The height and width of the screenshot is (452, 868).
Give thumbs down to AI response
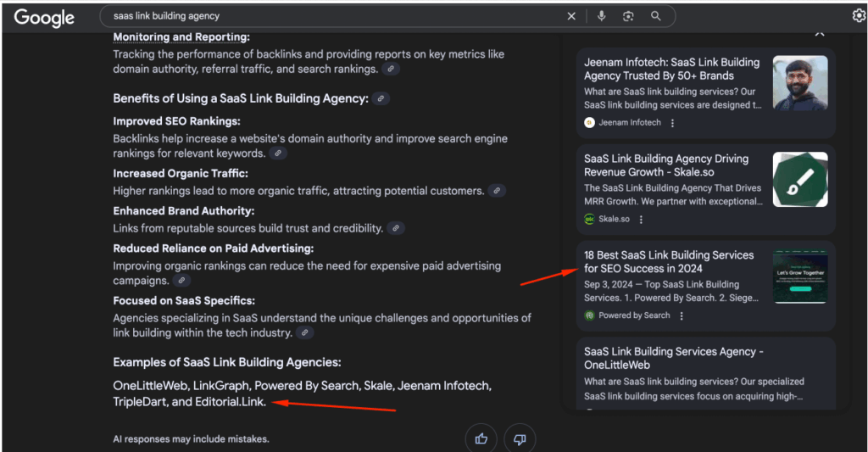(x=520, y=438)
